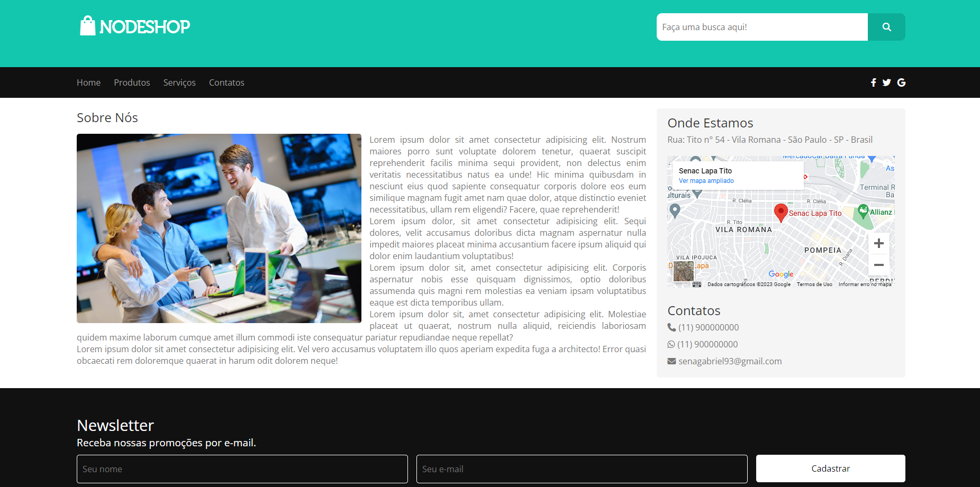Click the phone icon beside (11) 900000000
Image resolution: width=980 pixels, height=487 pixels.
(x=671, y=327)
